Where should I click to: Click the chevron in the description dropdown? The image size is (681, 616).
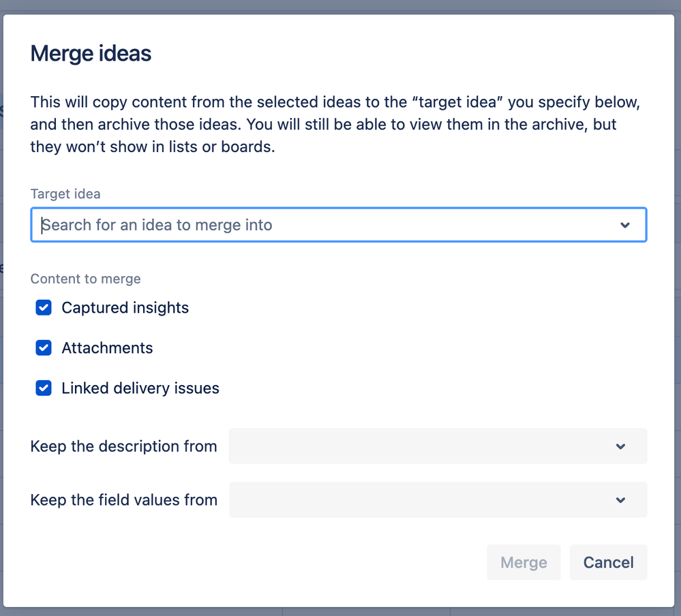click(620, 446)
